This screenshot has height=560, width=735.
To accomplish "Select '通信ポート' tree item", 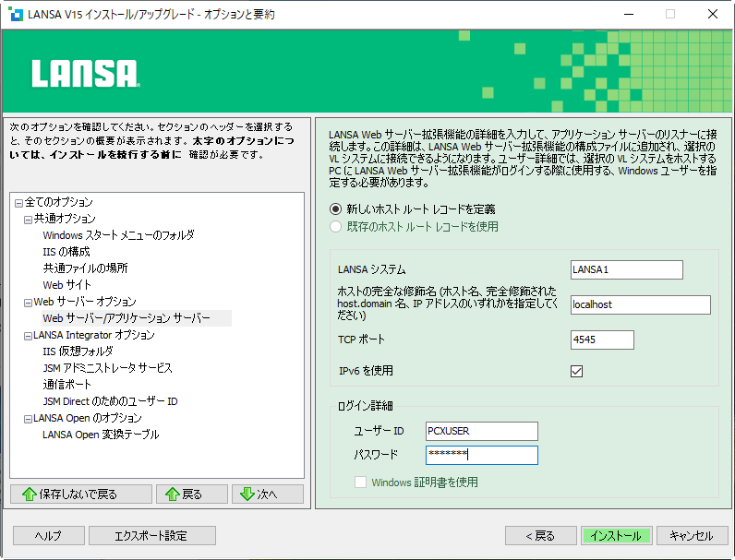I will (66, 385).
